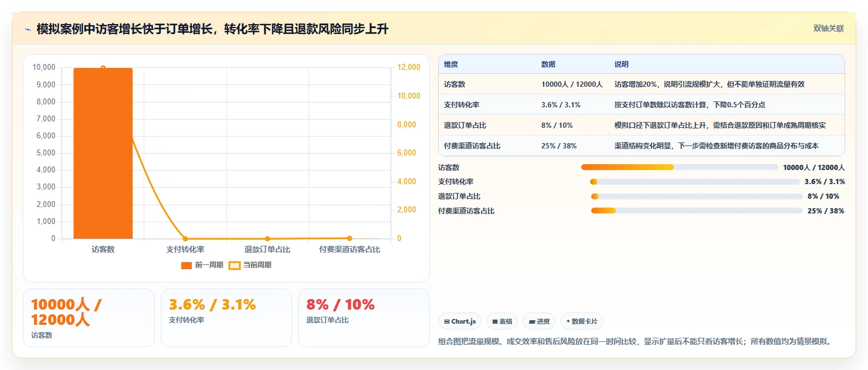
Task: Click the 访客数 x-axis label
Action: (x=103, y=250)
